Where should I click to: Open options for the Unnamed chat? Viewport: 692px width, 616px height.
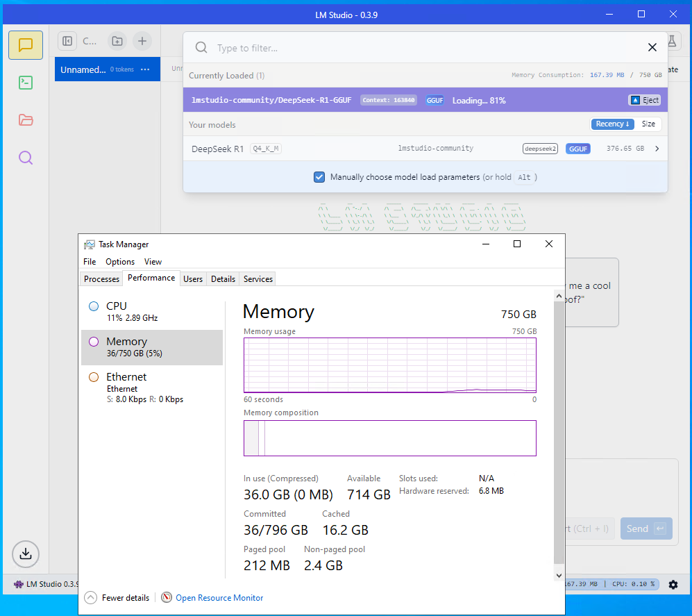(x=145, y=69)
